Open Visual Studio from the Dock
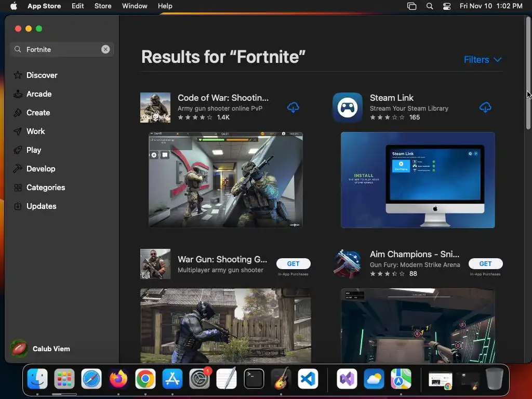Screen dimensions: 532x399 click(347, 379)
